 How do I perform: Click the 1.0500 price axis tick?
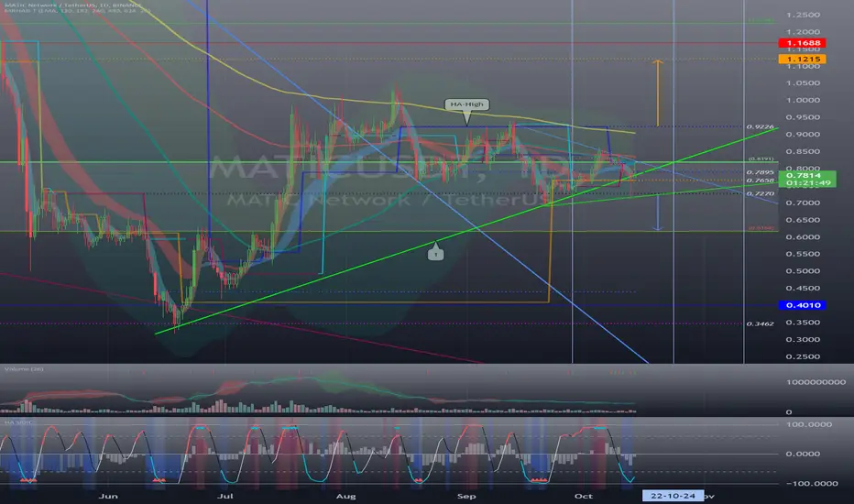tap(803, 82)
